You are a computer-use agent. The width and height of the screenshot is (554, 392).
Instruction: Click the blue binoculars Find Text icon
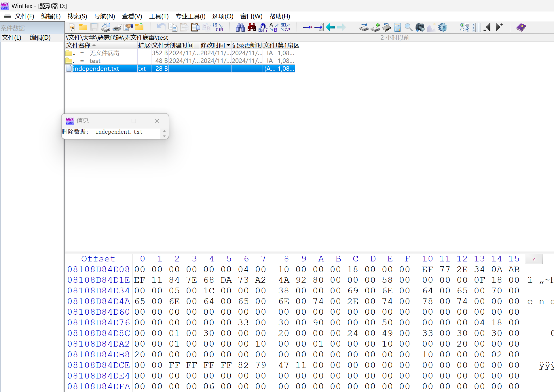(x=240, y=28)
